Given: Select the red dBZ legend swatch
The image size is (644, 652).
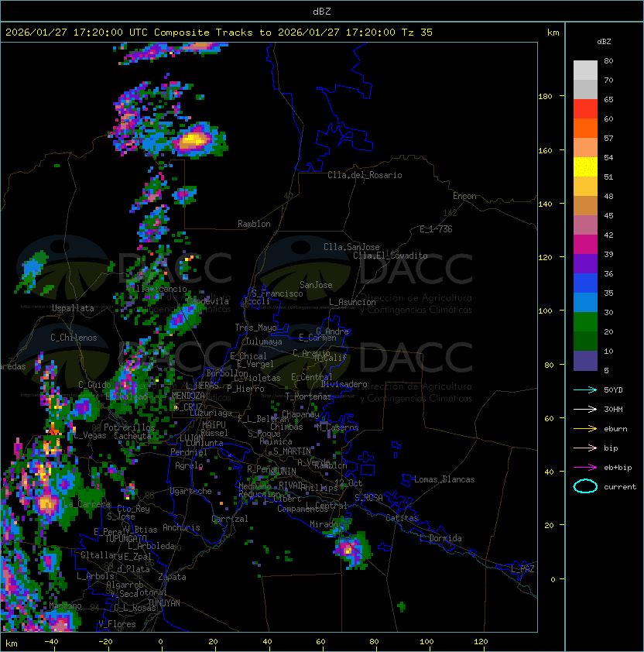Looking at the screenshot, I should pos(585,108).
